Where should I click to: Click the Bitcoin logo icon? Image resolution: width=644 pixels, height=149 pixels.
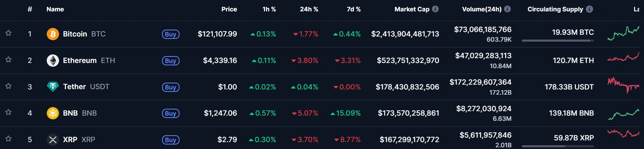tap(53, 34)
